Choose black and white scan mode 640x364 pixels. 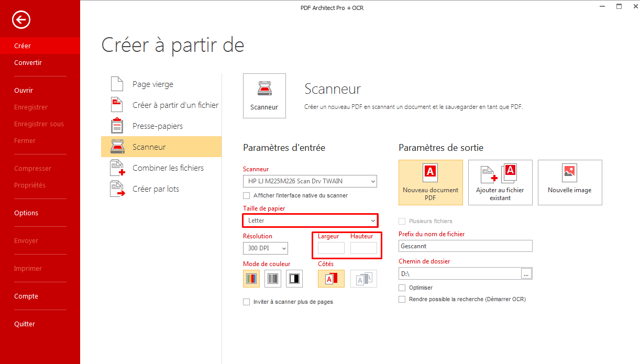[x=294, y=279]
